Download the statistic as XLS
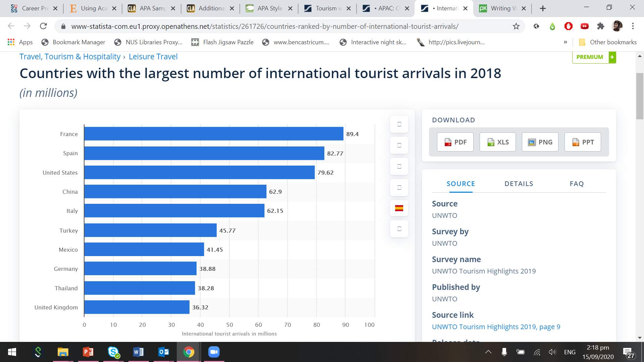Screen dimensions: 644x362 point(497,142)
